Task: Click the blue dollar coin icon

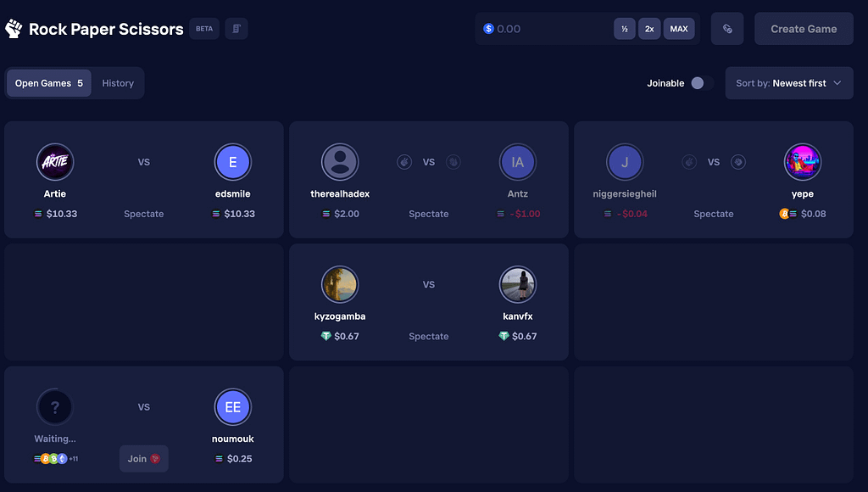Action: point(488,29)
